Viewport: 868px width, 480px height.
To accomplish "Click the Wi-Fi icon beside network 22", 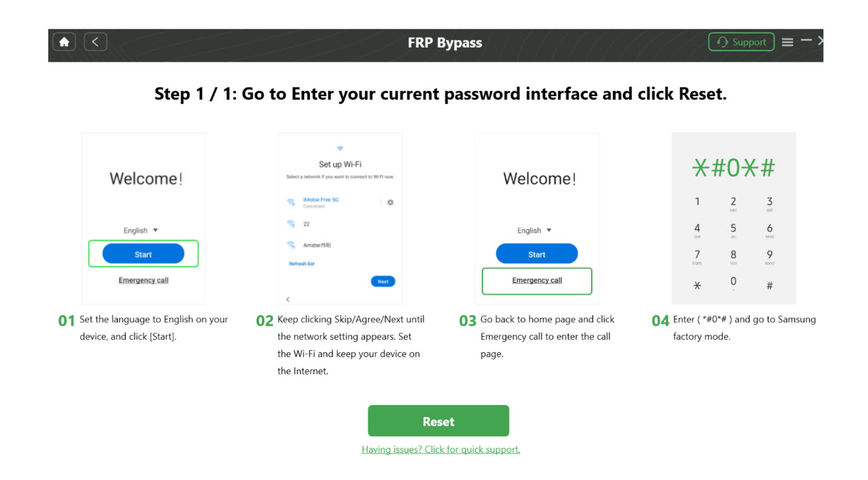I will [x=290, y=224].
